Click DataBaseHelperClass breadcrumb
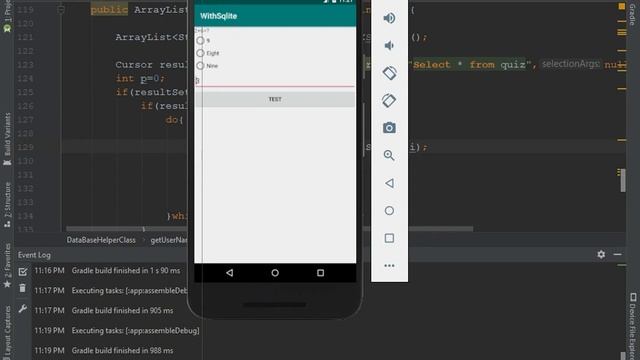Viewport: 640px width, 360px height. click(101, 240)
